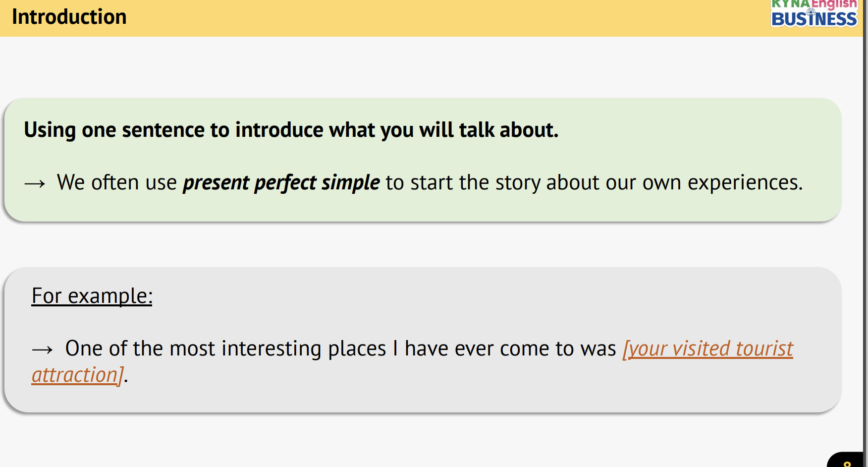Click the bold italic "present perfect simple" phrase
The width and height of the screenshot is (868, 467).
(x=281, y=182)
